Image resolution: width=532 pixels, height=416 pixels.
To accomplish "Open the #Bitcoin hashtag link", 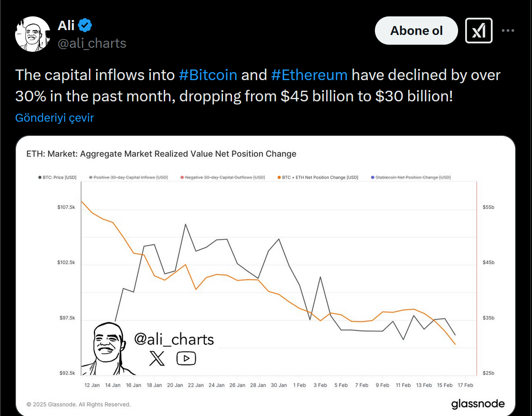I will click(x=208, y=75).
